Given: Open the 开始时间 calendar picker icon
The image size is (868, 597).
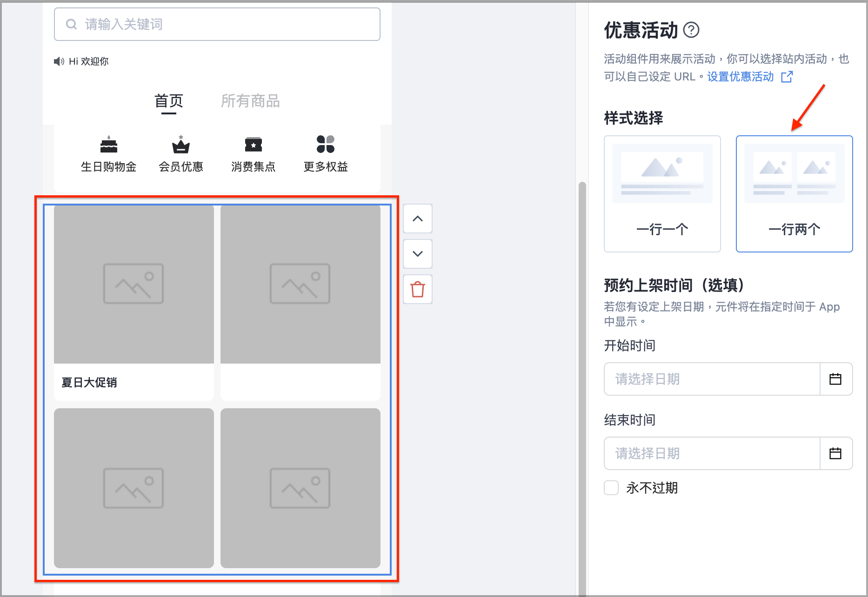Looking at the screenshot, I should pyautogui.click(x=835, y=379).
